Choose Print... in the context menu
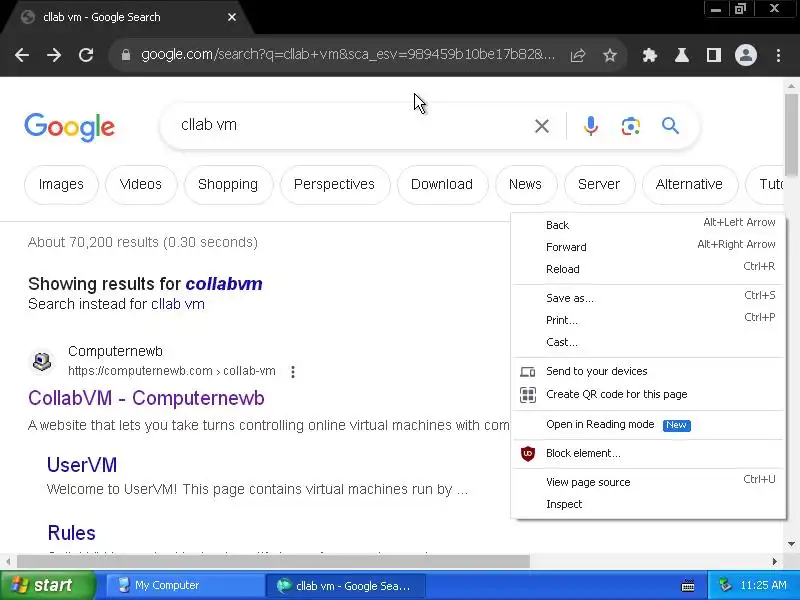Viewport: 800px width, 600px height. click(x=648, y=320)
